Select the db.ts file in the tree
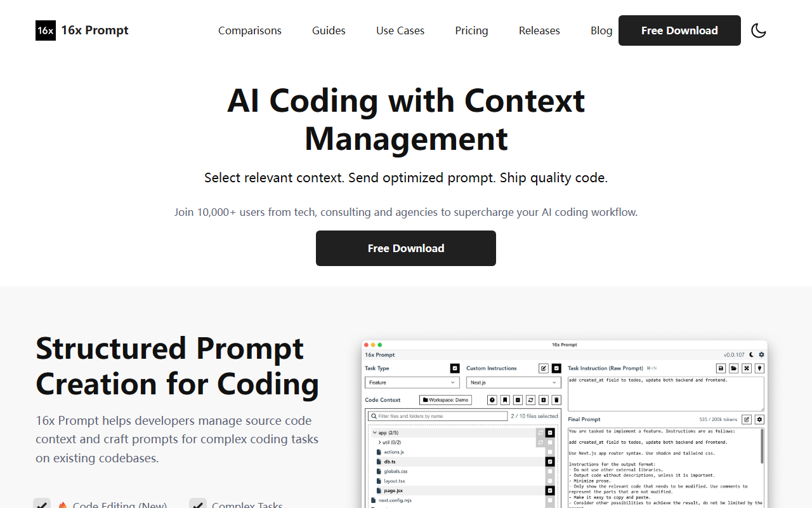The image size is (812, 508). coord(386,462)
